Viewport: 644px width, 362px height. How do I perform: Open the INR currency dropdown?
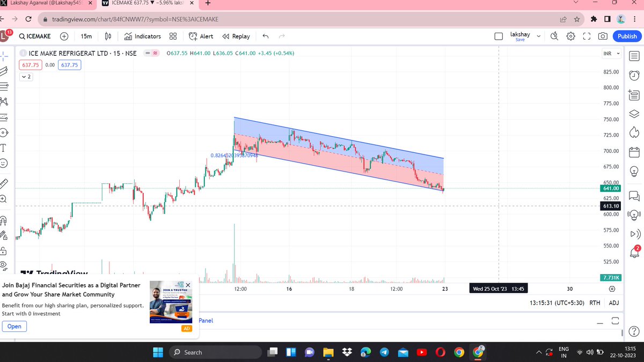(611, 54)
